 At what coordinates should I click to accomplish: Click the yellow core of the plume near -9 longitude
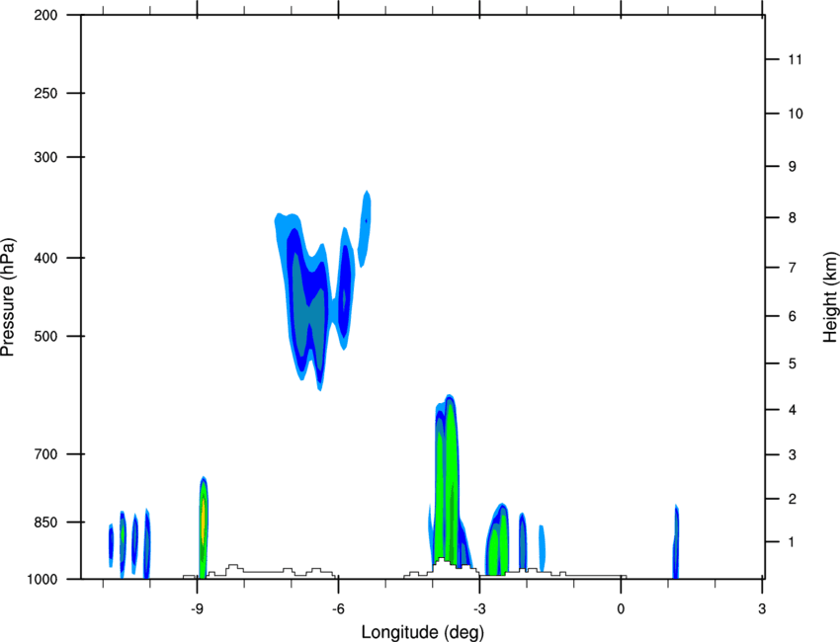(x=204, y=520)
